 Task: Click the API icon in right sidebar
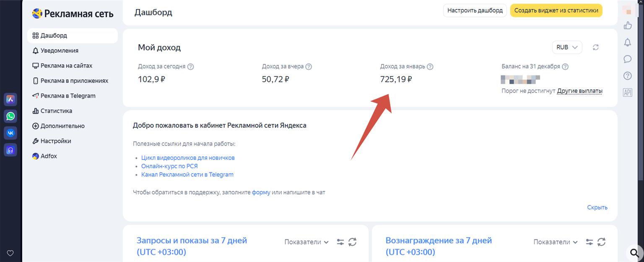click(627, 92)
